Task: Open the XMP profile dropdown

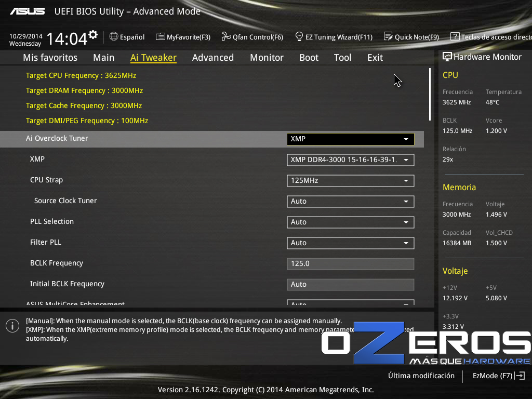Action: pos(351,160)
